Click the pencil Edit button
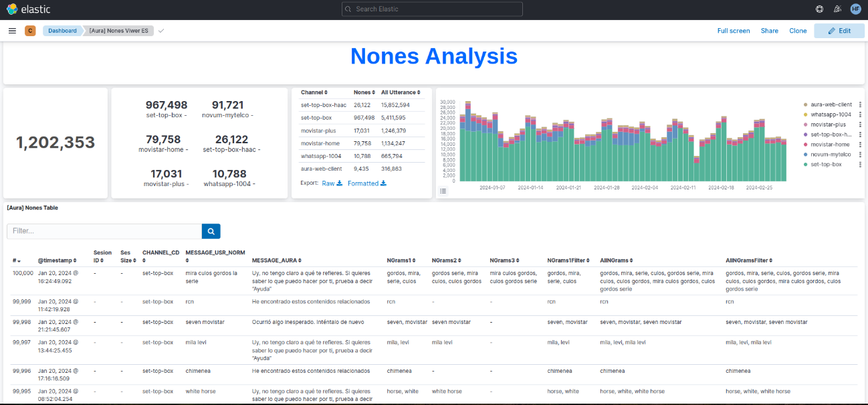868x405 pixels. 839,31
